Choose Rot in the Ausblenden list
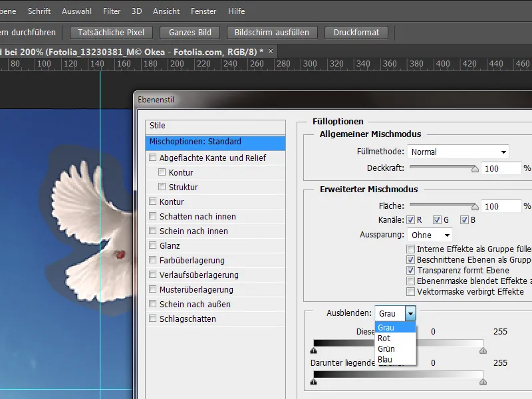The height and width of the screenshot is (399, 532). [396, 338]
